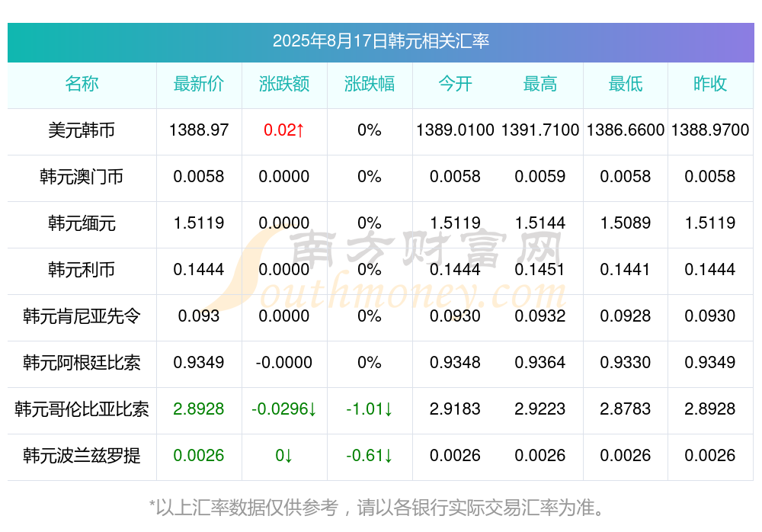Click 美元韩币 latest price 1388.97
This screenshot has width=762, height=532.
(199, 130)
